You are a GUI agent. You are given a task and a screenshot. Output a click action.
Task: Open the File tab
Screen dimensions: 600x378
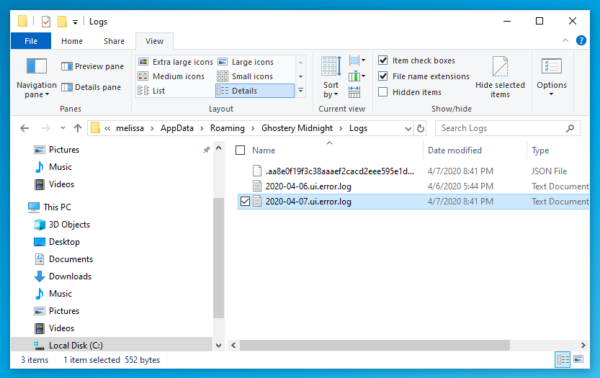(x=31, y=41)
